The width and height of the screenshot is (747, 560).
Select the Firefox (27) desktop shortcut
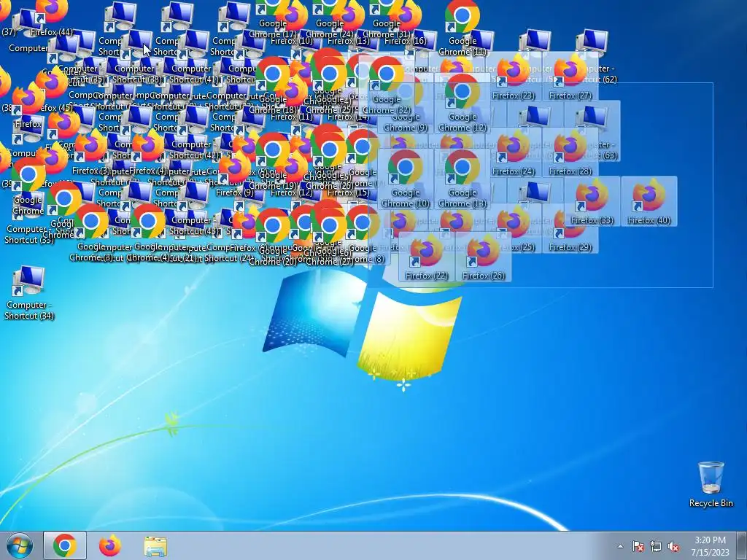[x=570, y=77]
